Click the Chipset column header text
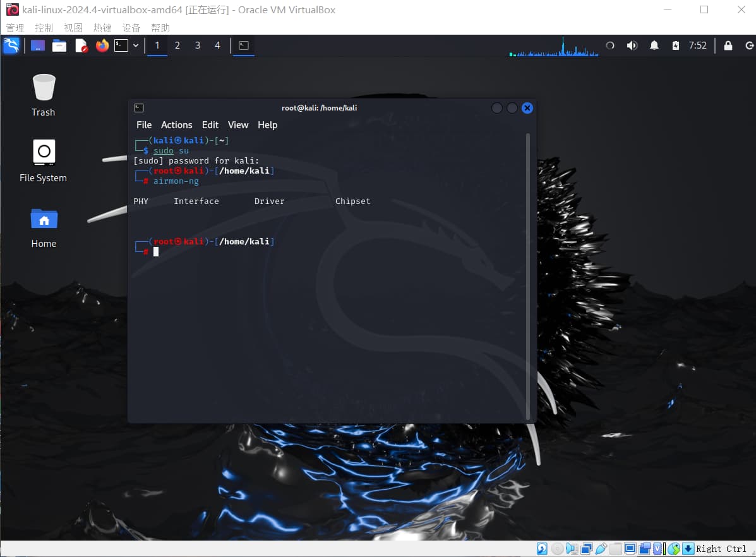Viewport: 756px width, 557px height. (x=353, y=201)
